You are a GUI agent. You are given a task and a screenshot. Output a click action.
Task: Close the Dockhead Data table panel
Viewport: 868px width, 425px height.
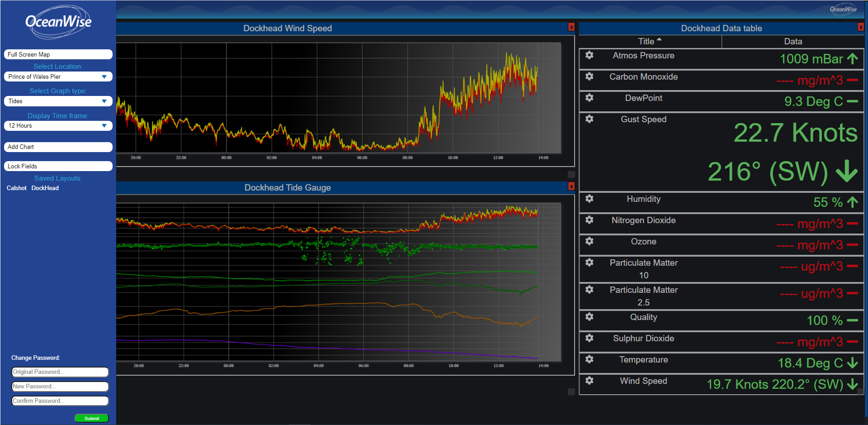(x=860, y=28)
